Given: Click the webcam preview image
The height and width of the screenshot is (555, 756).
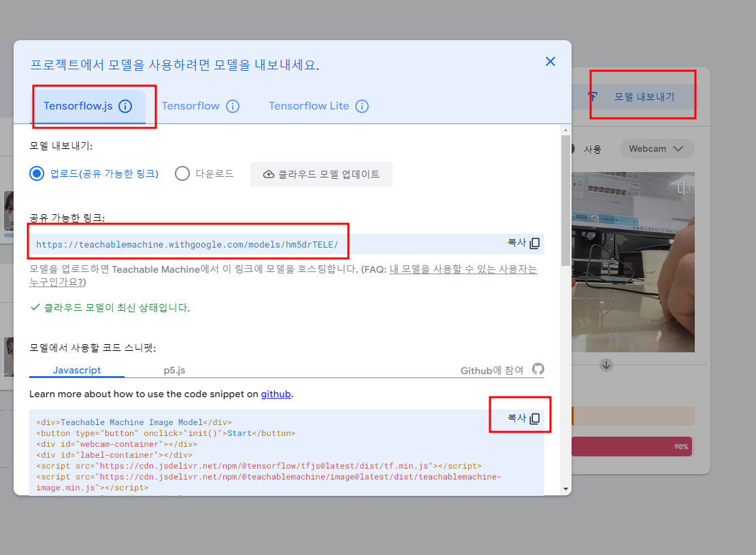Looking at the screenshot, I should pos(633,262).
